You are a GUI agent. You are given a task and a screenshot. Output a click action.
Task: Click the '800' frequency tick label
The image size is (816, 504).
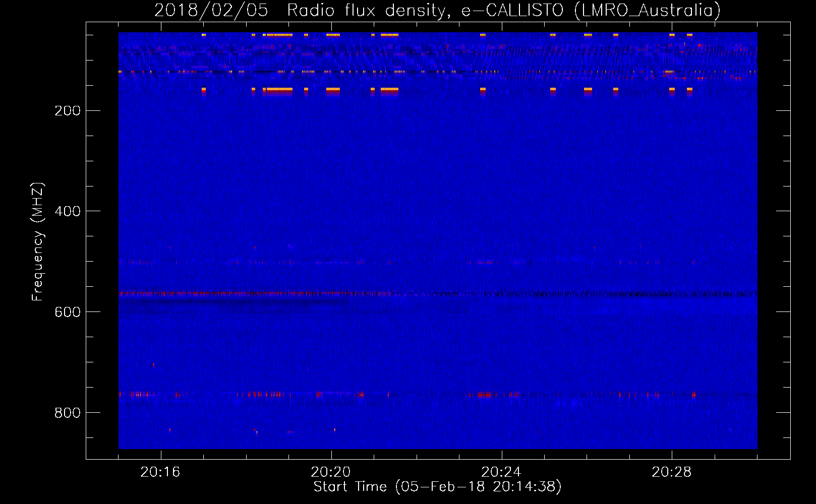(x=68, y=413)
